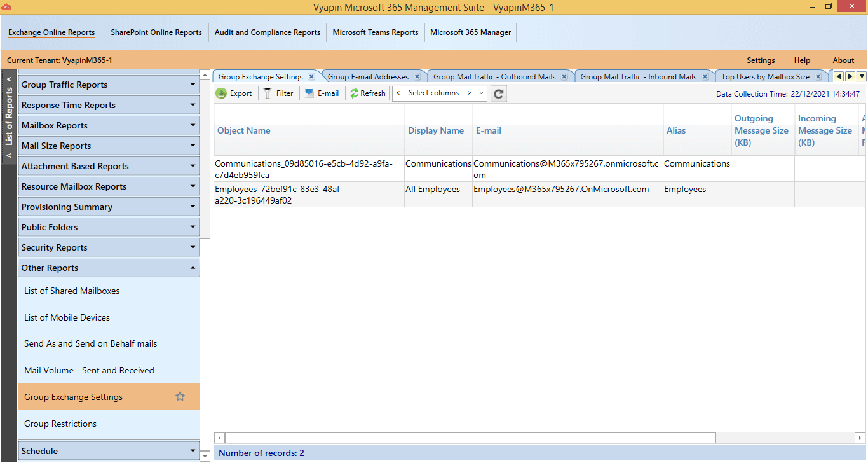This screenshot has width=868, height=463.
Task: Click the All Employees display name cell
Action: coord(438,195)
